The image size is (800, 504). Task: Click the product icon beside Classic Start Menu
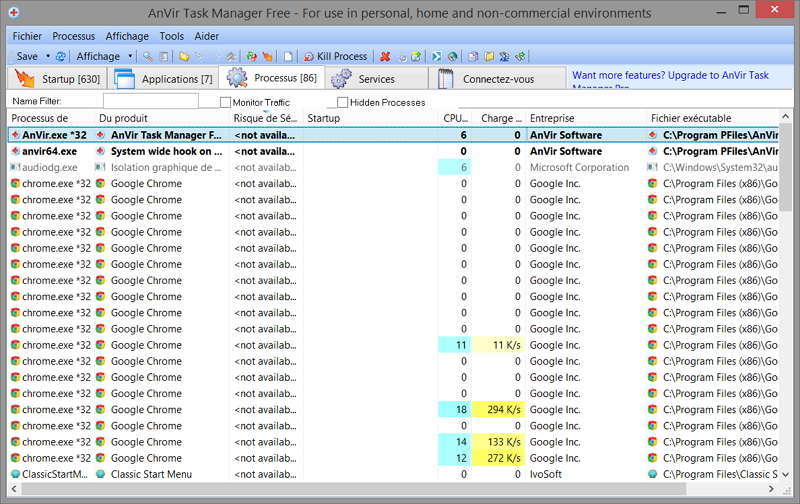coord(101,474)
